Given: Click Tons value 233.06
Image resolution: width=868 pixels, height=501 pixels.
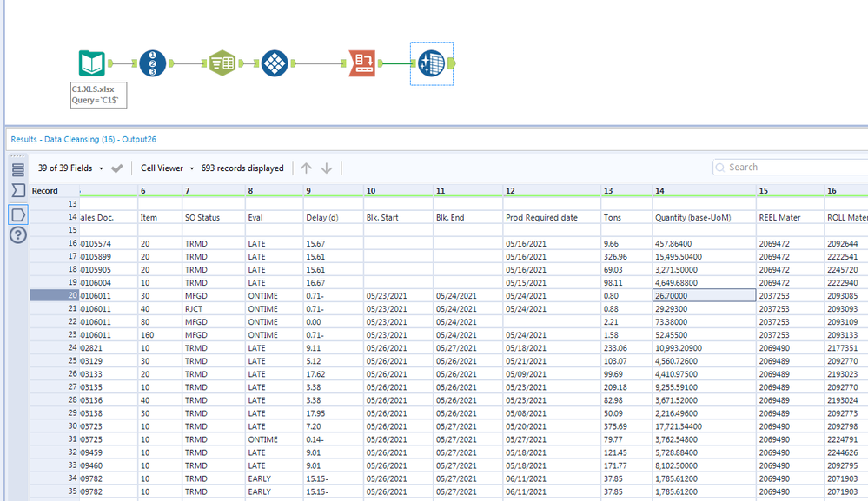Looking at the screenshot, I should coord(626,348).
